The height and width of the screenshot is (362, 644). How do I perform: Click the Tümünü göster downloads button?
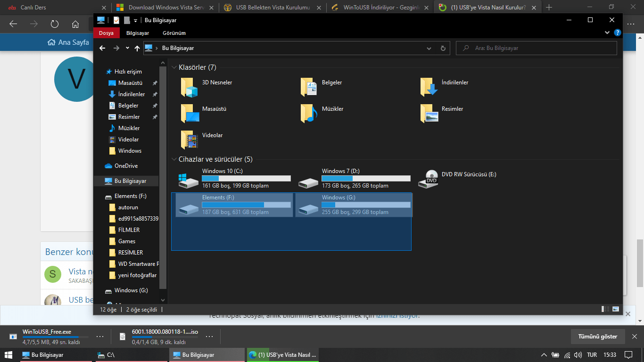point(597,337)
